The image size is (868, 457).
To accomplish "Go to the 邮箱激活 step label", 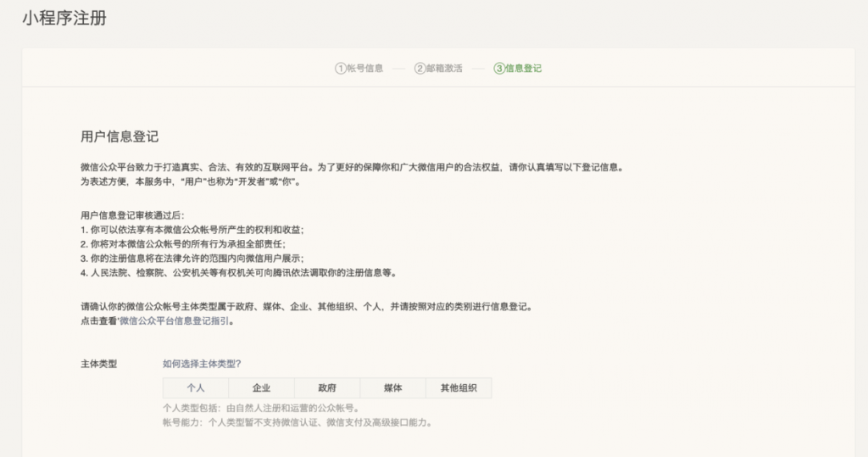I will (444, 69).
